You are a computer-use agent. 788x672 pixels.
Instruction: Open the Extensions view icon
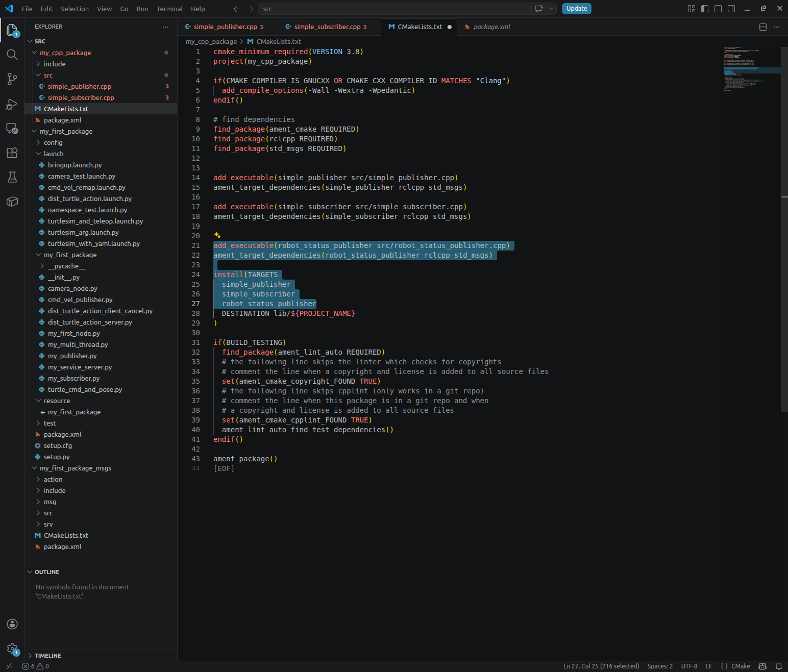(x=12, y=153)
